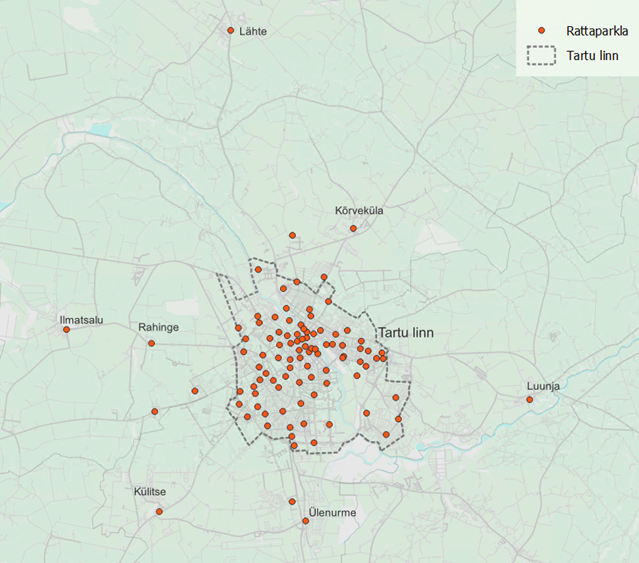The height and width of the screenshot is (563, 639).
Task: Click the Rattaparkla legend text
Action: coord(597,31)
